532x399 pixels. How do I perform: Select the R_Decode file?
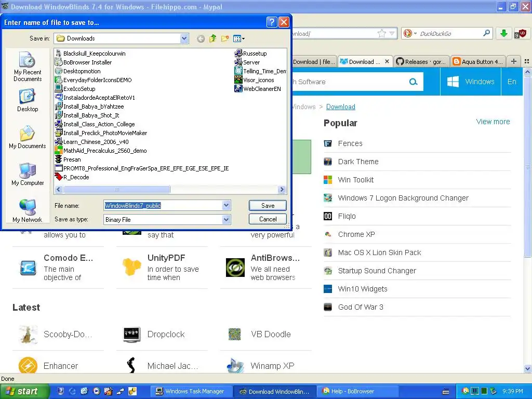pyautogui.click(x=72, y=177)
